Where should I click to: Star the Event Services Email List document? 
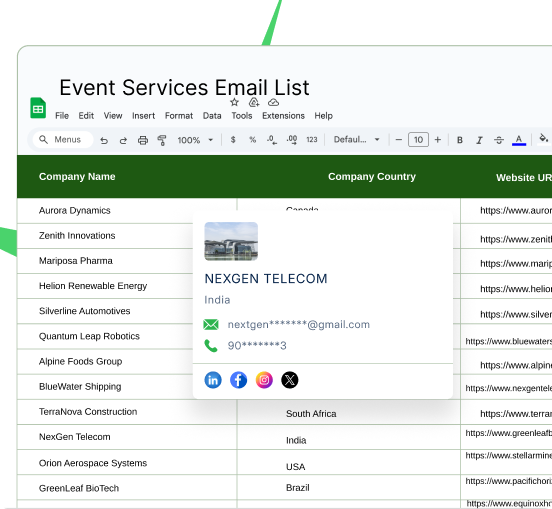(234, 102)
